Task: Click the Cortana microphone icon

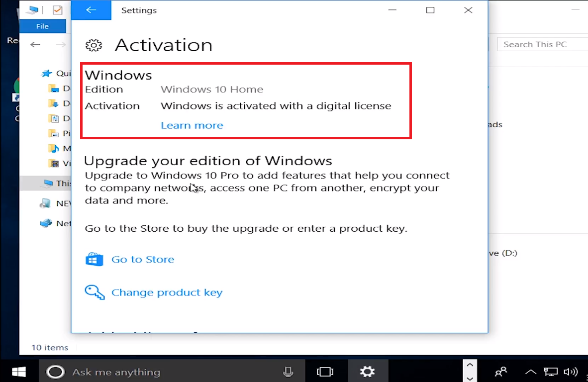Action: pyautogui.click(x=288, y=372)
